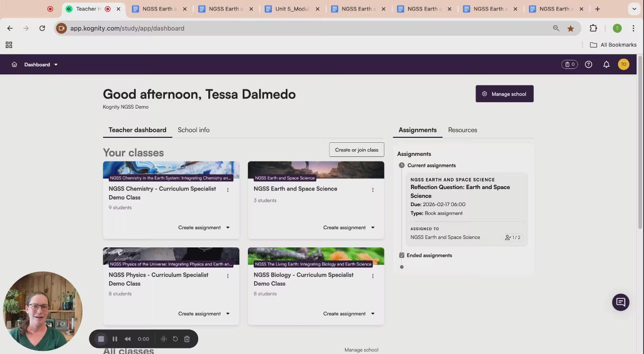Restart the recording with the redo icon

(x=175, y=339)
